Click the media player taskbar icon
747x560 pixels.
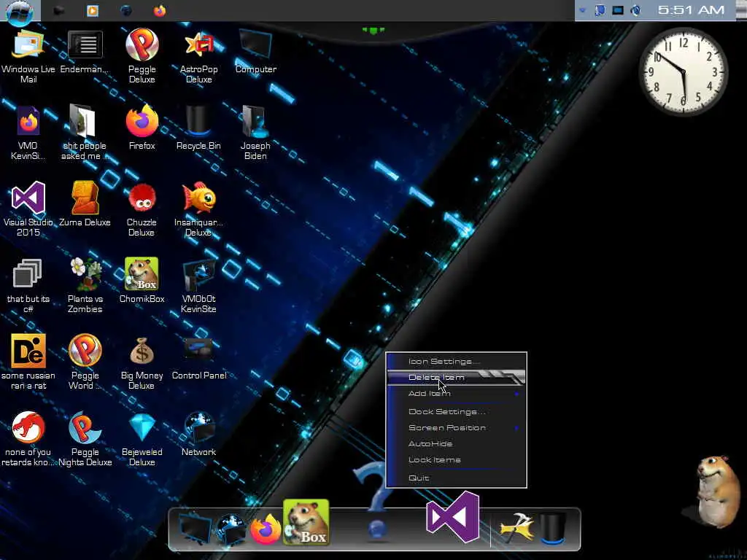(x=93, y=10)
